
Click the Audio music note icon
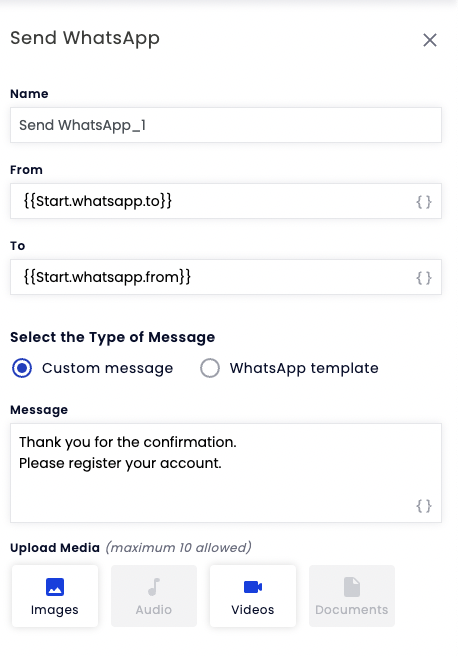pyautogui.click(x=154, y=587)
